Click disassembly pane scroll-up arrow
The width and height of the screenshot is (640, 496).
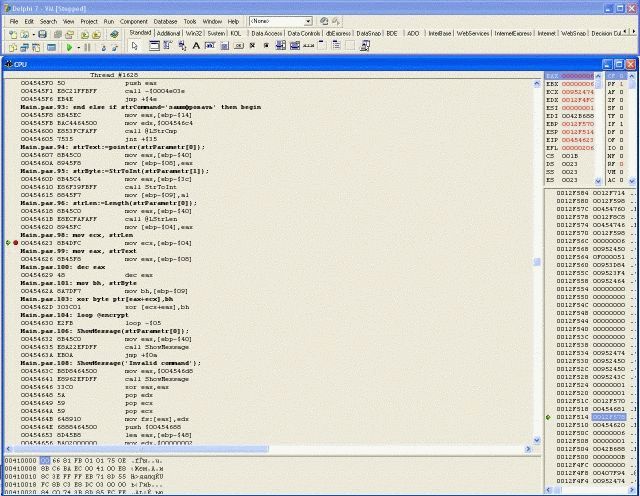[x=537, y=84]
